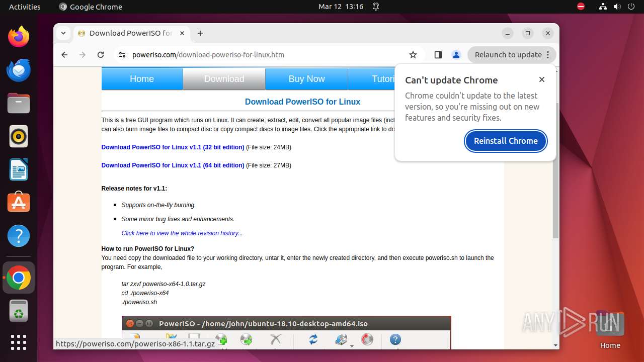The height and width of the screenshot is (362, 644).
Task: Click the red do-not-disturb indicator in top bar
Action: pos(581,7)
